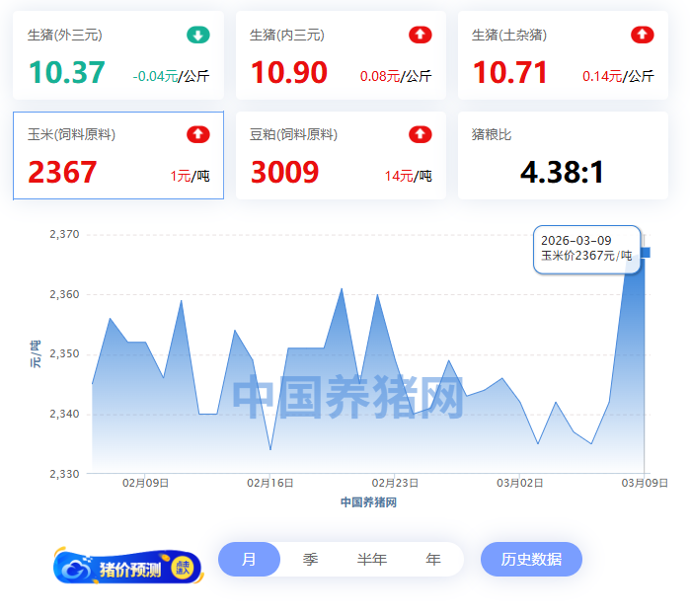Click the 2367 corn price value
690x616 pixels.
pyautogui.click(x=62, y=173)
